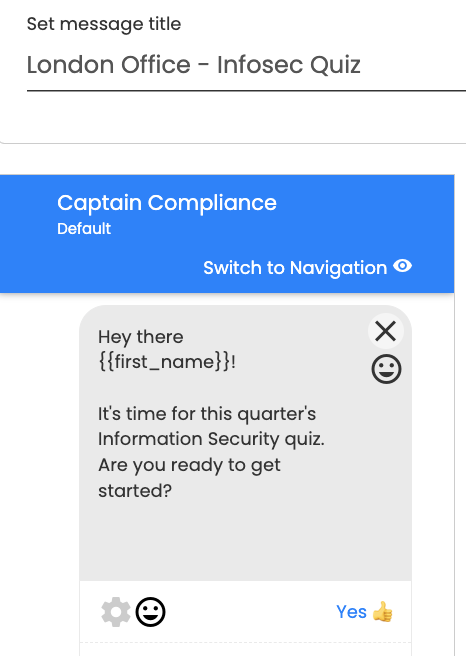Focus the message title field London Office
This screenshot has height=656, width=466.
(246, 65)
